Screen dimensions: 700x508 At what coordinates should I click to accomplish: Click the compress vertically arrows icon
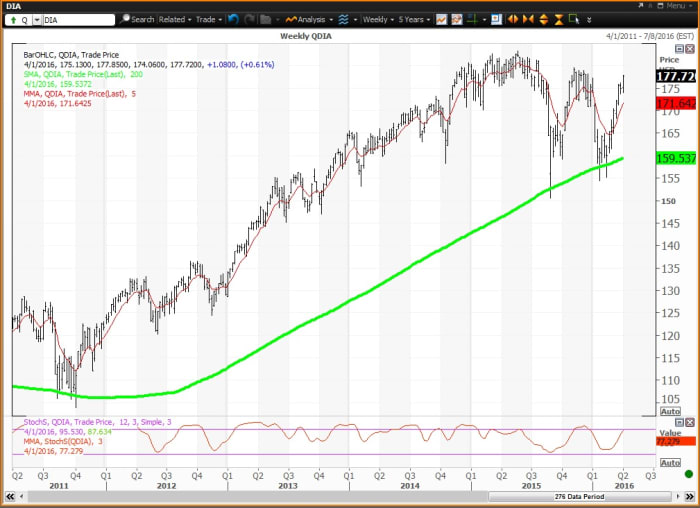(559, 20)
